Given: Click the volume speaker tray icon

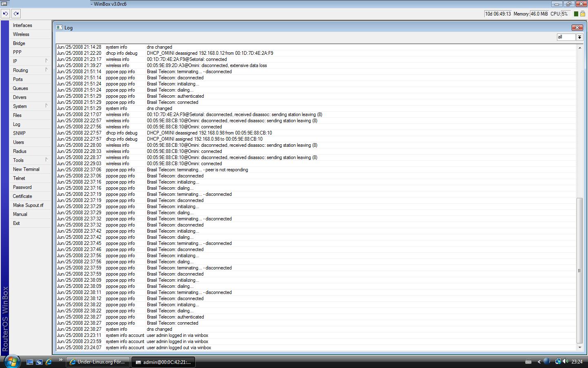Looking at the screenshot, I should (566, 361).
